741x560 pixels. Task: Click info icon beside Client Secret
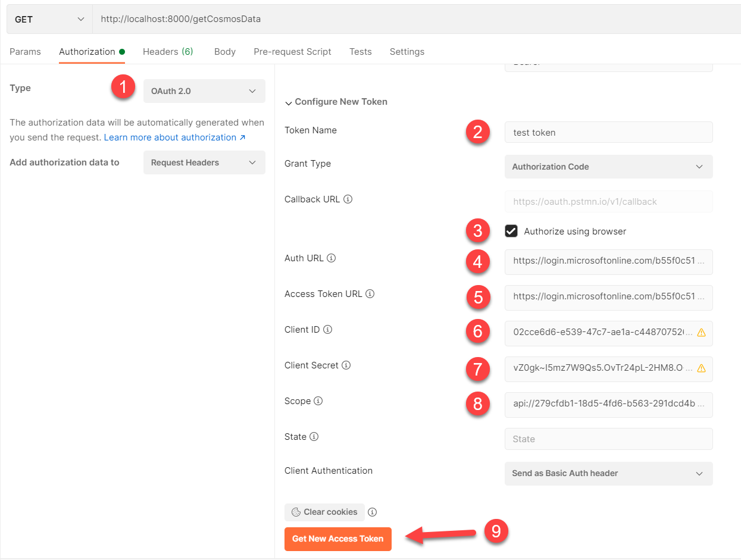click(x=346, y=365)
